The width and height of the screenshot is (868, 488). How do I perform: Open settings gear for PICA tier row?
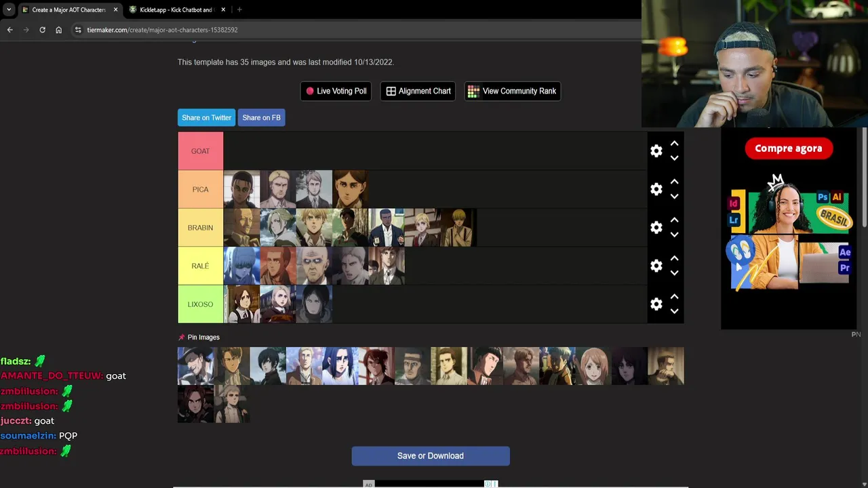(656, 190)
